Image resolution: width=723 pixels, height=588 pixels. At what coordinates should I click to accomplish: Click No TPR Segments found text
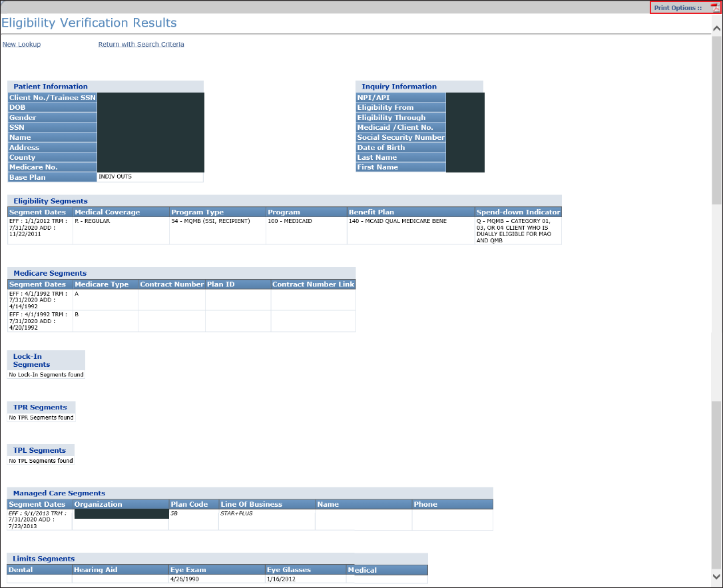pos(41,418)
